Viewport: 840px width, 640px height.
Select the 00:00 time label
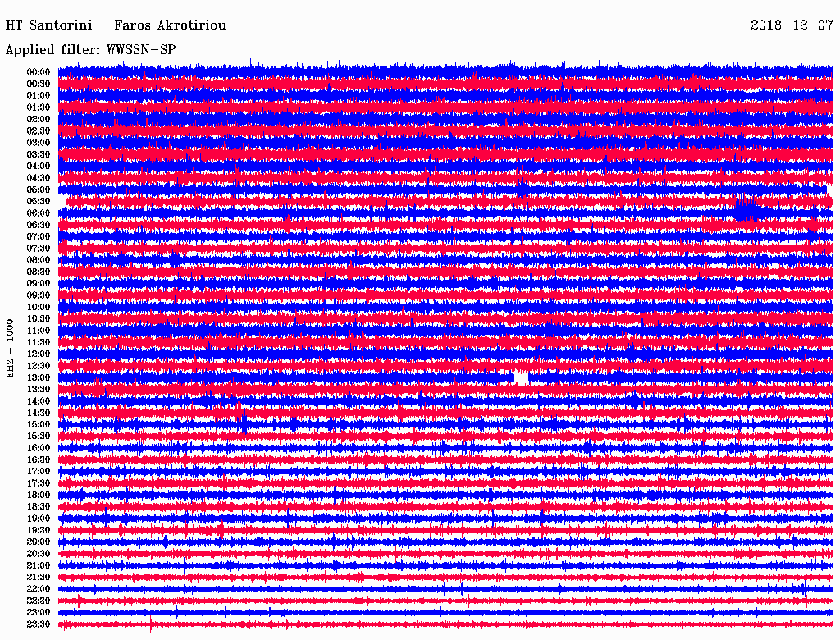39,72
